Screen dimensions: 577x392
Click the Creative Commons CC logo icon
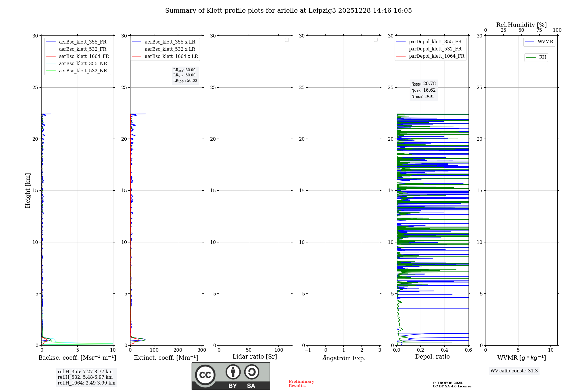click(205, 375)
